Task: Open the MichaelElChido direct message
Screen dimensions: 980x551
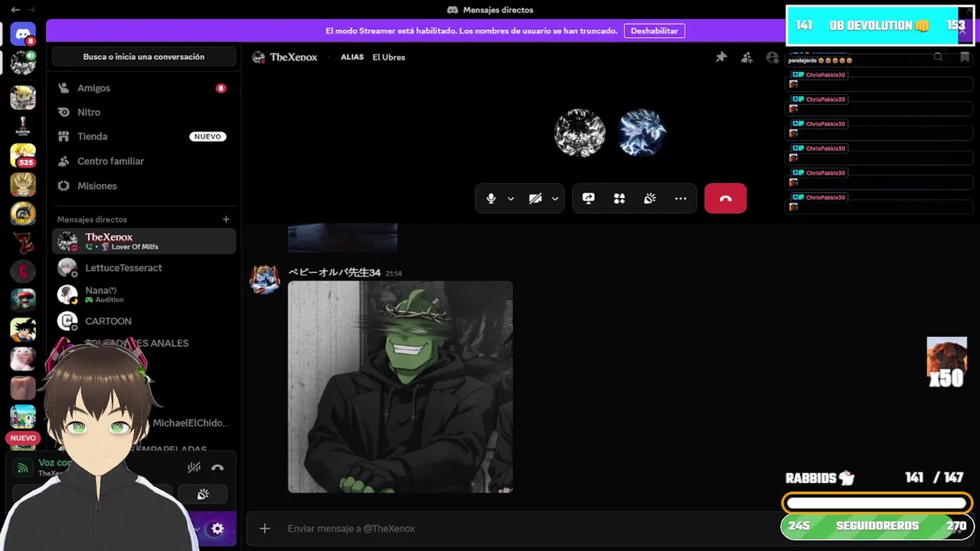Action: pyautogui.click(x=191, y=423)
